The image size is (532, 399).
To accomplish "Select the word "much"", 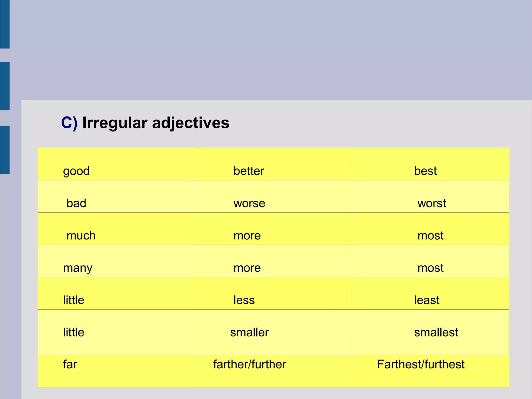I will coord(81,236).
